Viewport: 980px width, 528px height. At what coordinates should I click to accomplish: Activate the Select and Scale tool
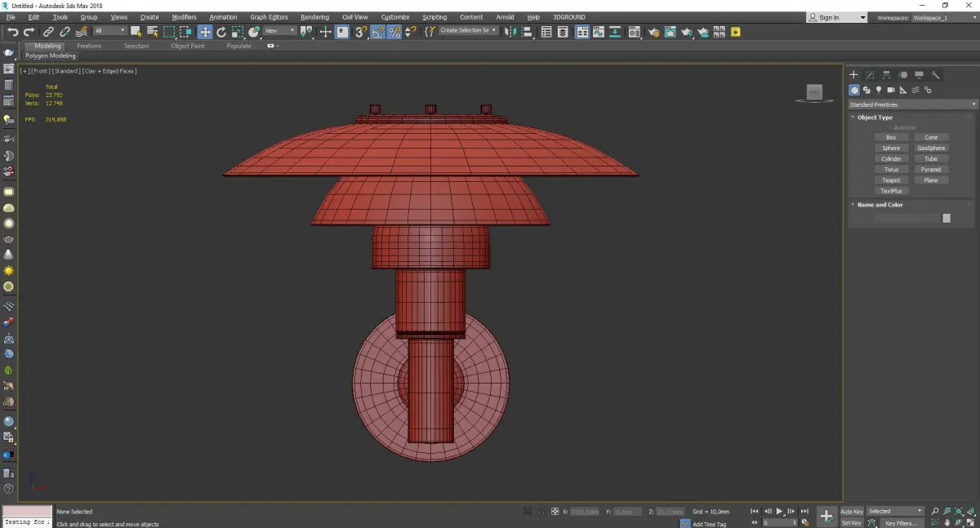(237, 32)
